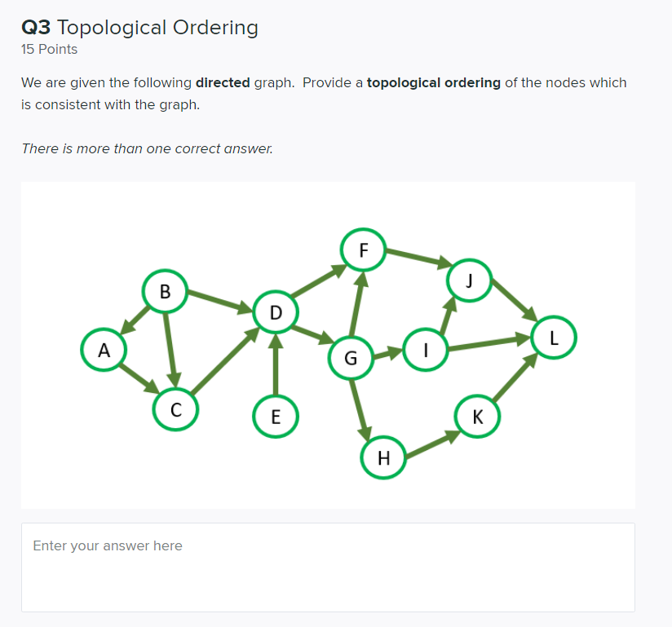Select node J in the graph

(469, 280)
